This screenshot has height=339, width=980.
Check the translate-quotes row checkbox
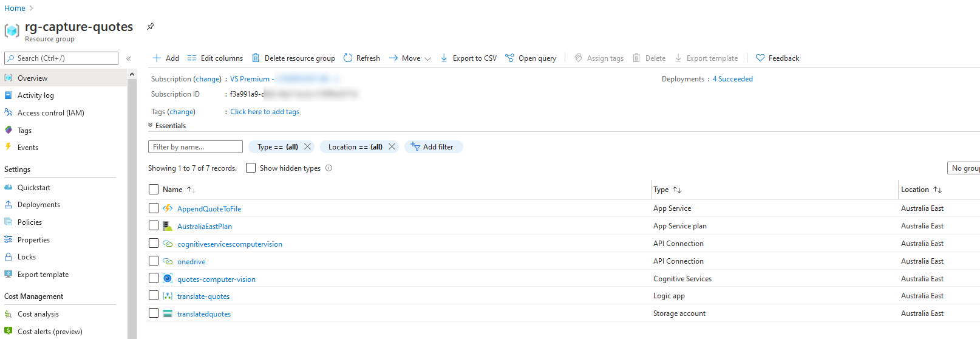pyautogui.click(x=154, y=295)
